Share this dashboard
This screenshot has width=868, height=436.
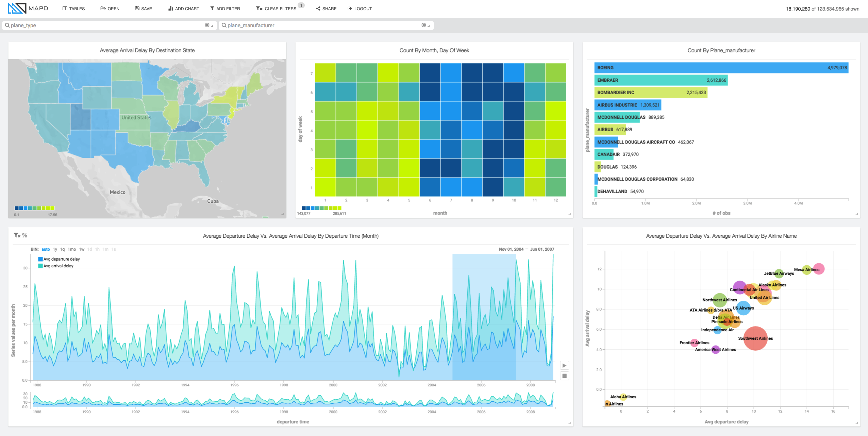(326, 9)
